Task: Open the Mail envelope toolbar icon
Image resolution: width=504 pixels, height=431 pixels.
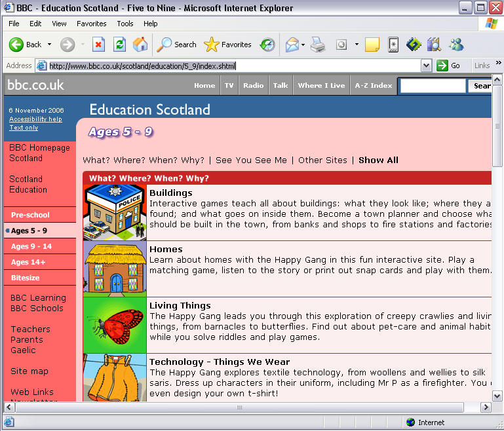Action: point(291,45)
